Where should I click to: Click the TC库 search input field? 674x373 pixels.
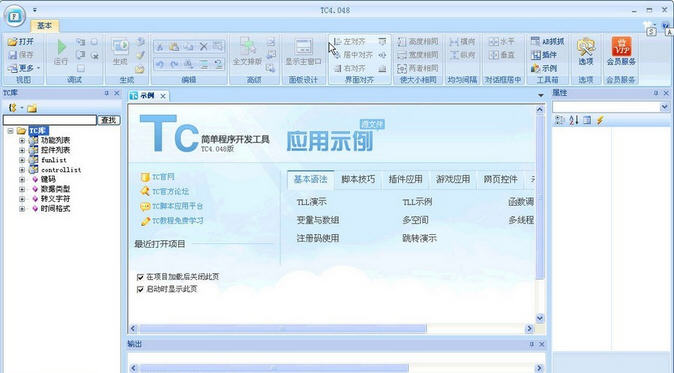(50, 120)
